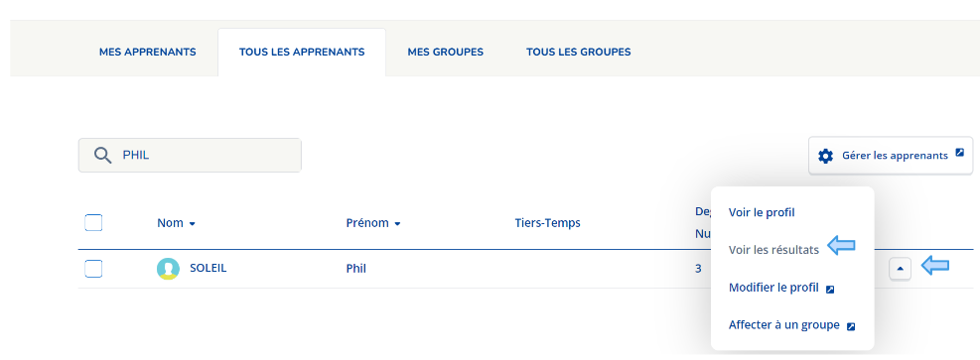Click external link icon beside Modifier le profil
Screen dimensions: 980x360
[830, 289]
